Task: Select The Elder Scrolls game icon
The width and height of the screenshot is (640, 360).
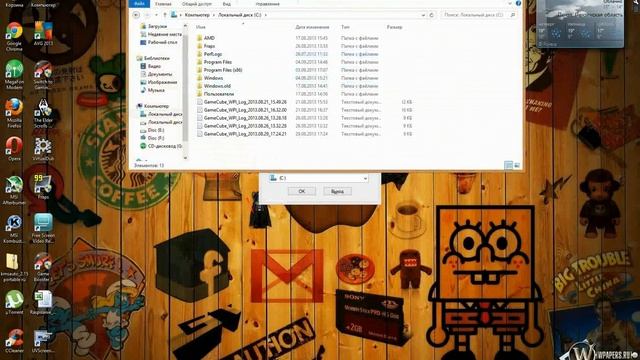Action: (x=43, y=113)
